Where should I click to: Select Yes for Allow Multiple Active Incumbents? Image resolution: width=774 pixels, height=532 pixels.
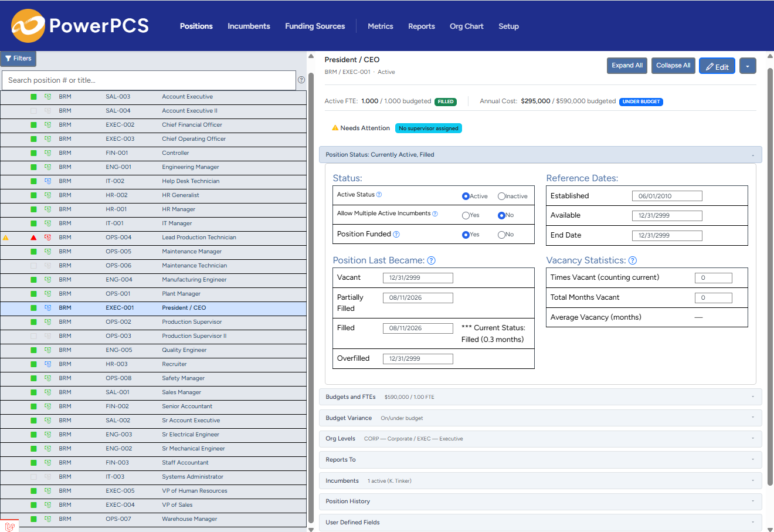coord(466,215)
